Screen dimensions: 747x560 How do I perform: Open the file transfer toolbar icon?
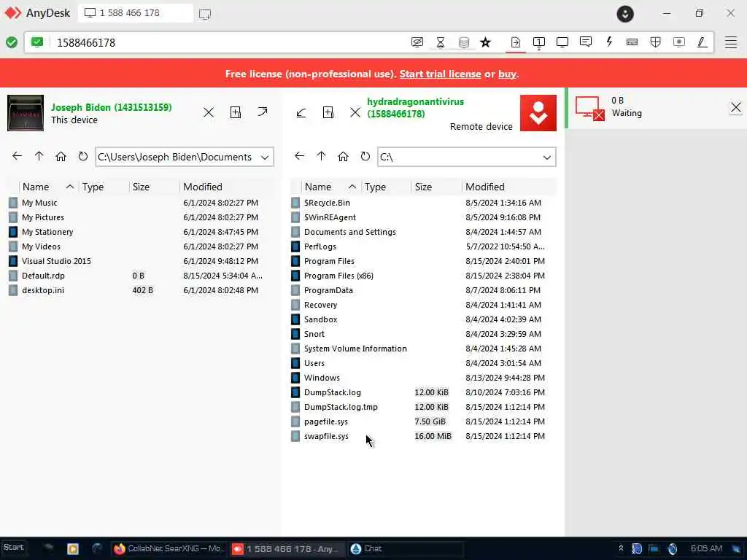click(516, 42)
